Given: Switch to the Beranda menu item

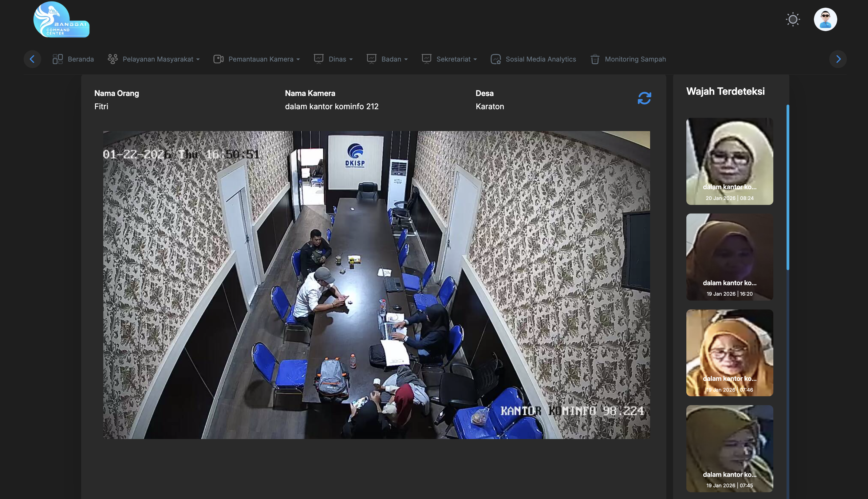Looking at the screenshot, I should [81, 58].
